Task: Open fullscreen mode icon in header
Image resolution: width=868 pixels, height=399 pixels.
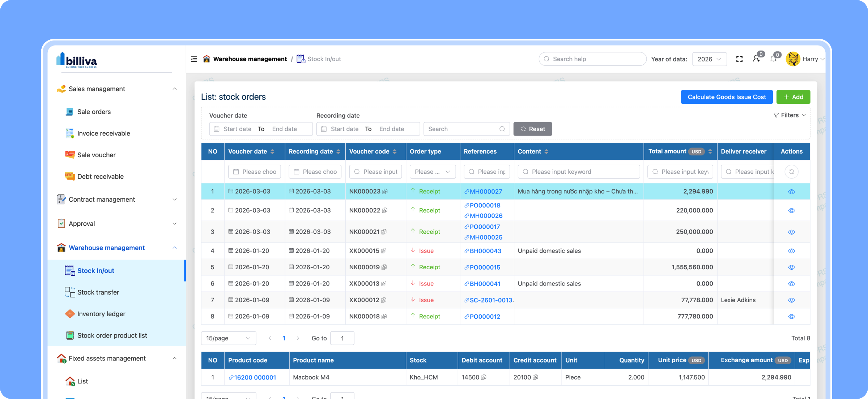Action: click(740, 59)
